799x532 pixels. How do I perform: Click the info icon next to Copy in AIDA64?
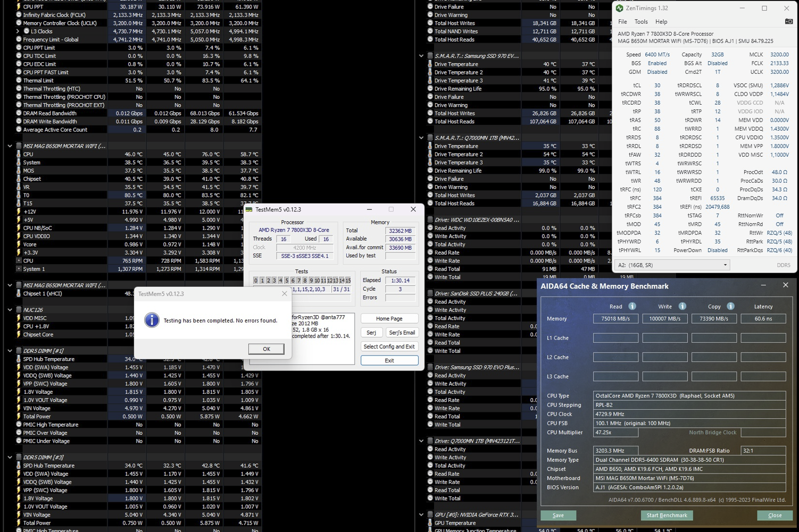(730, 306)
